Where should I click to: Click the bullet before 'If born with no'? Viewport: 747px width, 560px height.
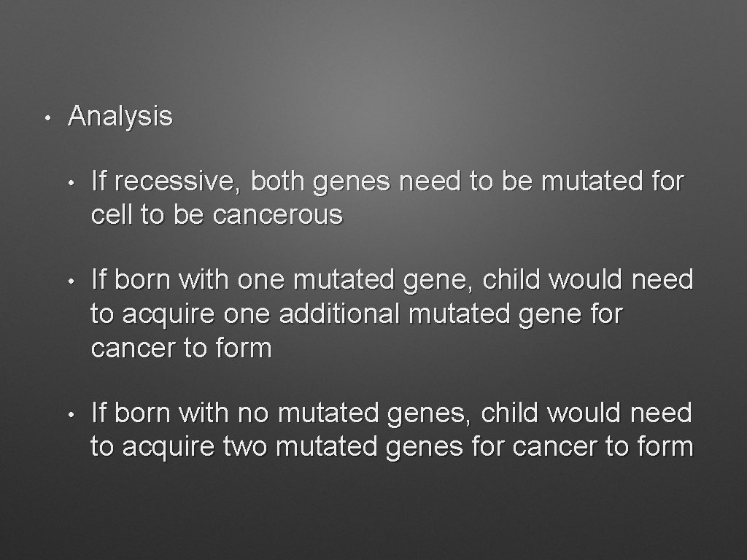click(x=71, y=415)
